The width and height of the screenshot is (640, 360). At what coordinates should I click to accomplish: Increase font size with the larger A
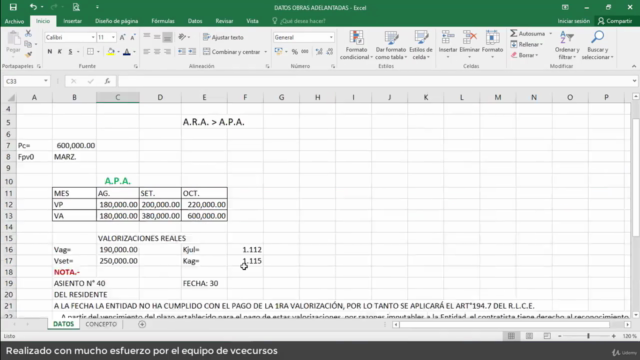click(x=122, y=37)
